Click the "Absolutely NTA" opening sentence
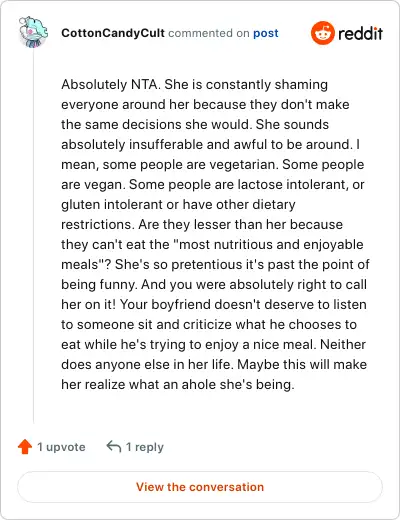Screen dimensions: 400x520 pyautogui.click(x=111, y=84)
